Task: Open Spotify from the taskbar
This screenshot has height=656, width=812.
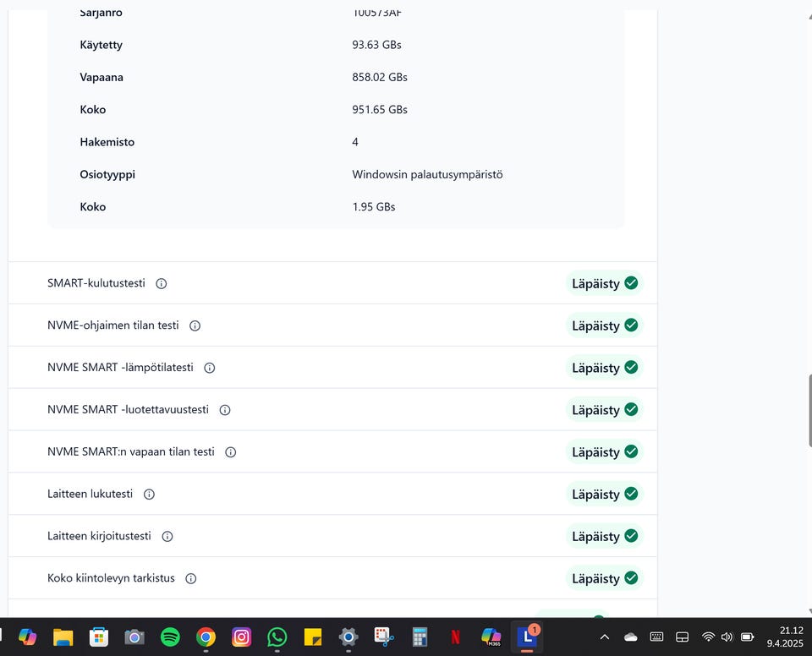Action: coord(170,637)
